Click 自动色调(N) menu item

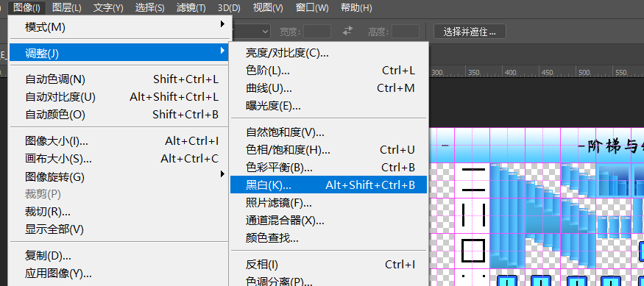[x=120, y=79]
